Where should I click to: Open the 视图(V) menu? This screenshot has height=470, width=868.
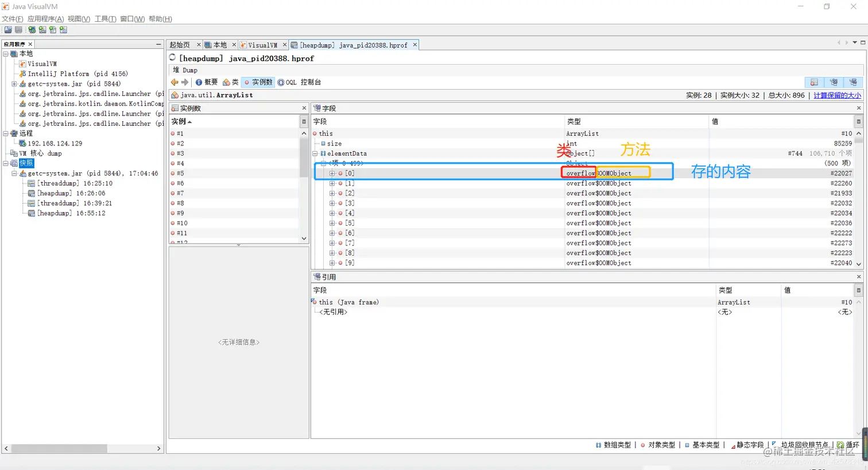tap(79, 19)
